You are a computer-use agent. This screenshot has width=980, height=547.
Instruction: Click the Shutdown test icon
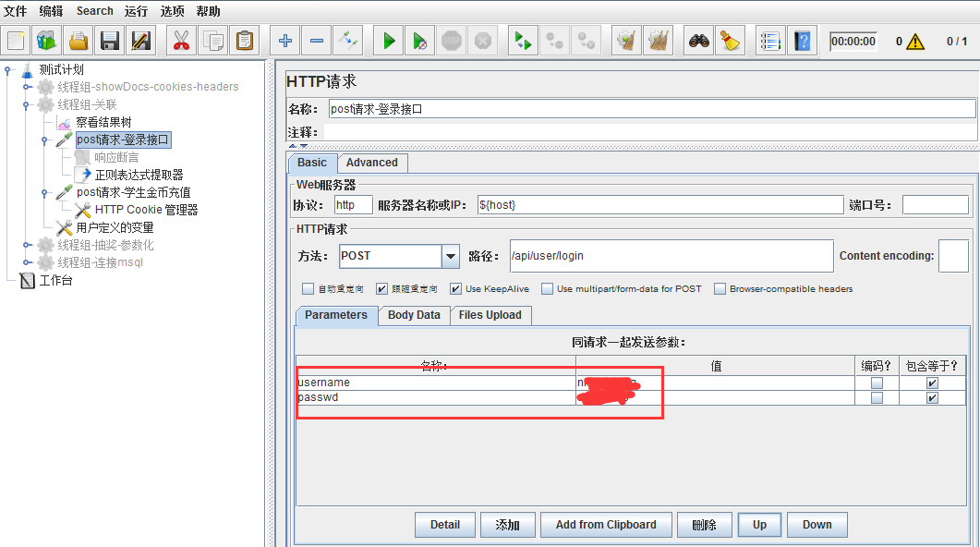[x=482, y=42]
